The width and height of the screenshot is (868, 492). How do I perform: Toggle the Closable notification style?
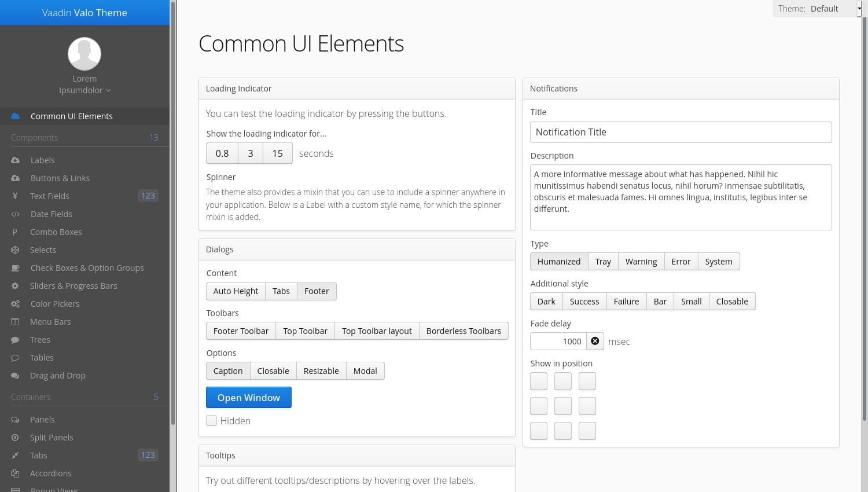732,302
